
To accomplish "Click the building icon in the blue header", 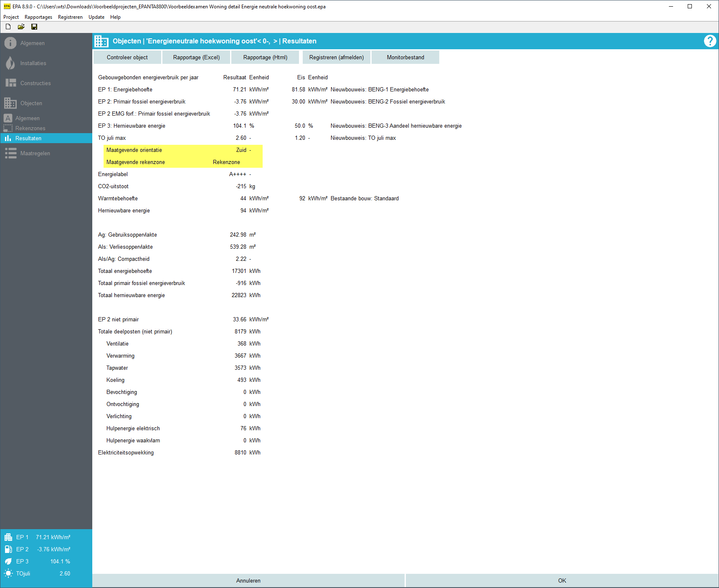I will coord(101,41).
